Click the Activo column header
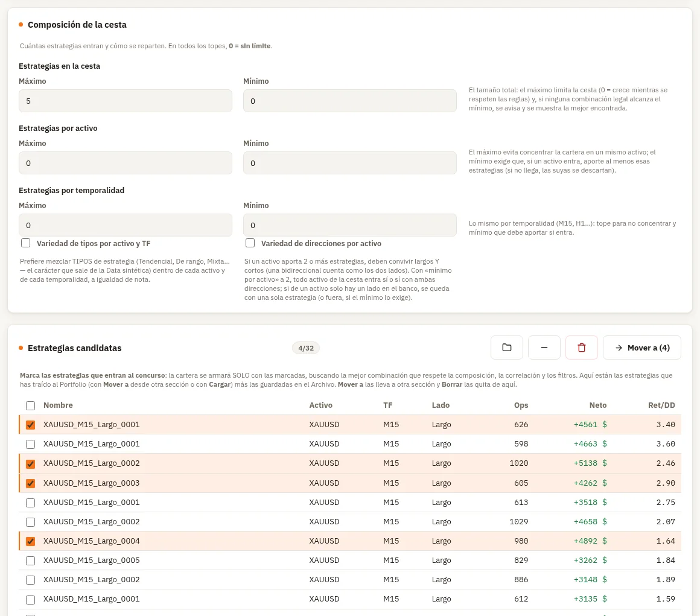The image size is (700, 616). [x=320, y=405]
